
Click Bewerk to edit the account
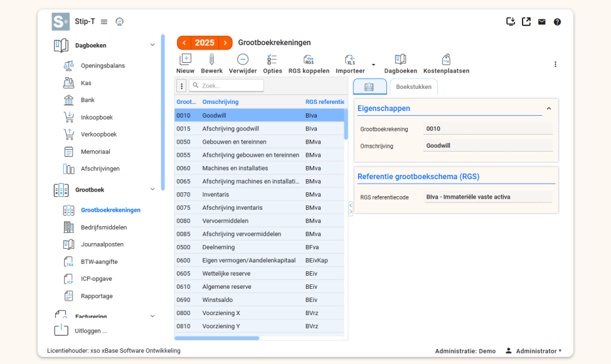[211, 64]
